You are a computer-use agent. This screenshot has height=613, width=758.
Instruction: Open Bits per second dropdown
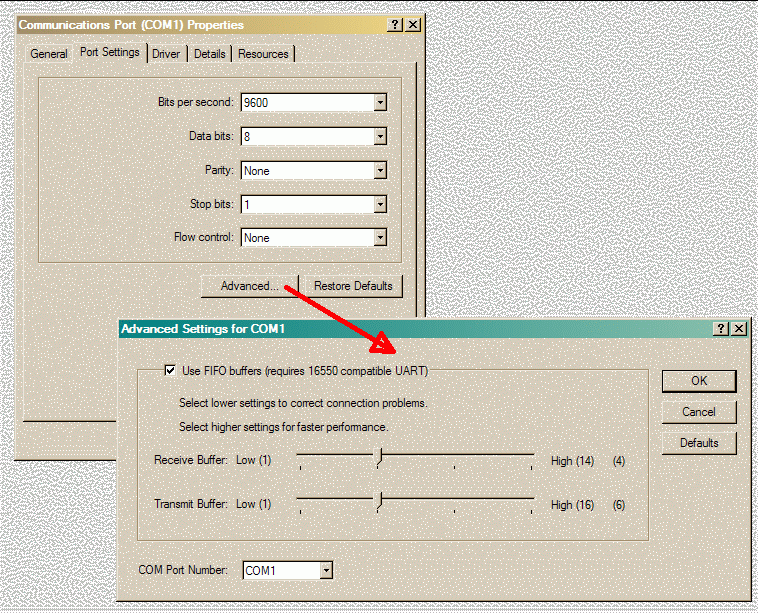pyautogui.click(x=380, y=102)
